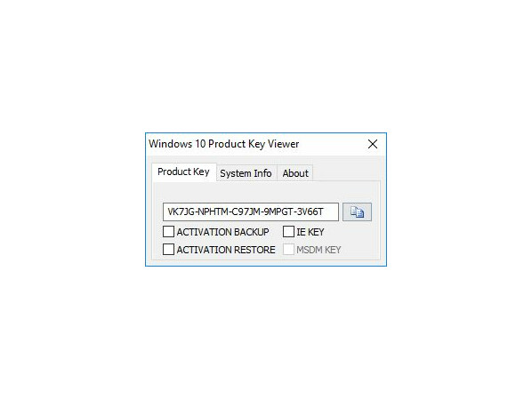Click blank space after the key text
The image size is (532, 399).
[x=331, y=211]
